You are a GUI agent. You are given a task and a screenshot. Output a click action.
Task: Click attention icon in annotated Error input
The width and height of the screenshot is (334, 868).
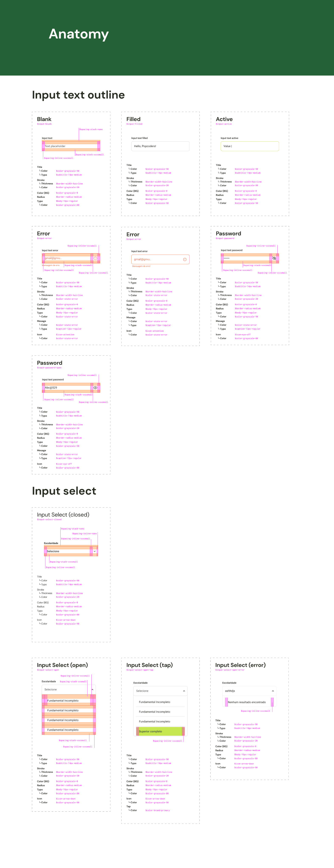click(95, 258)
